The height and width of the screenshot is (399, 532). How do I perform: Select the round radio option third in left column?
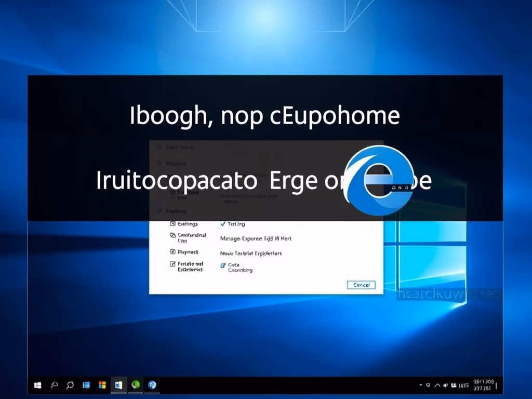pyautogui.click(x=173, y=252)
